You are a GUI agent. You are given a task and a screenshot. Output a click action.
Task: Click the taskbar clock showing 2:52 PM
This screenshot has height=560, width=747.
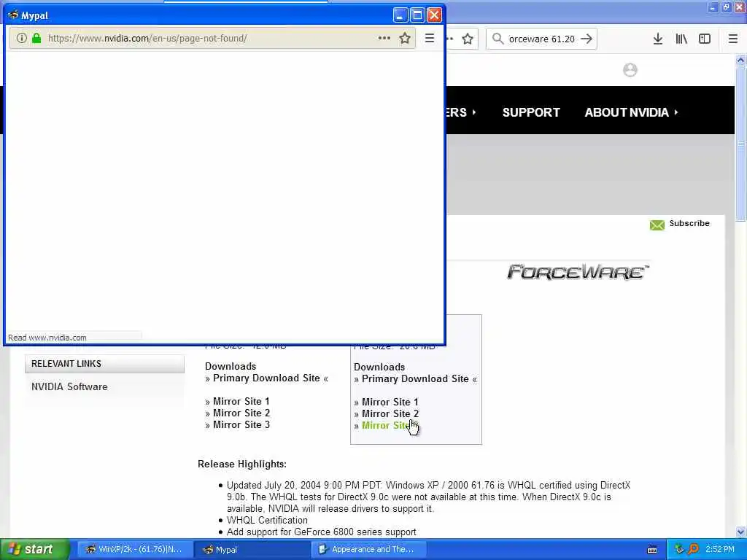(720, 550)
